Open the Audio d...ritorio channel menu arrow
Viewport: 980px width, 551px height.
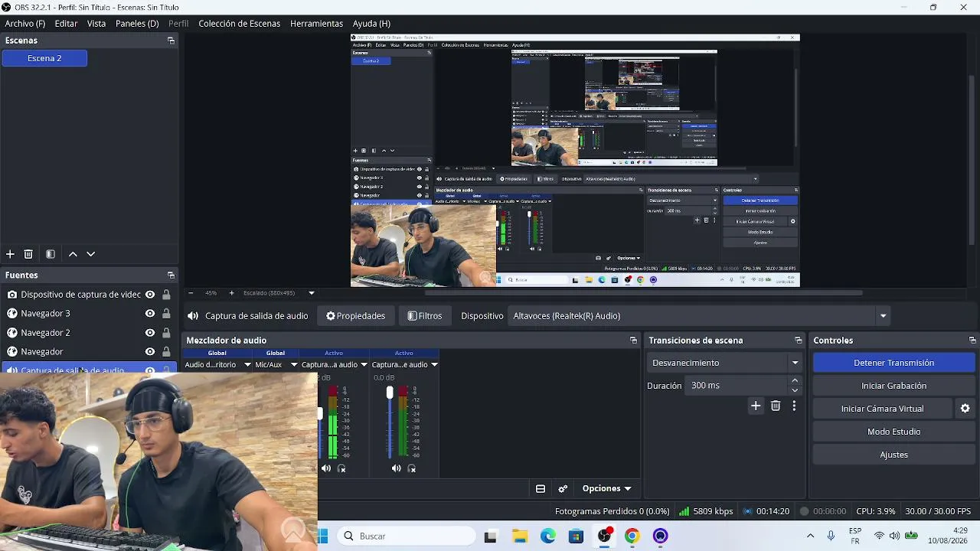(247, 365)
